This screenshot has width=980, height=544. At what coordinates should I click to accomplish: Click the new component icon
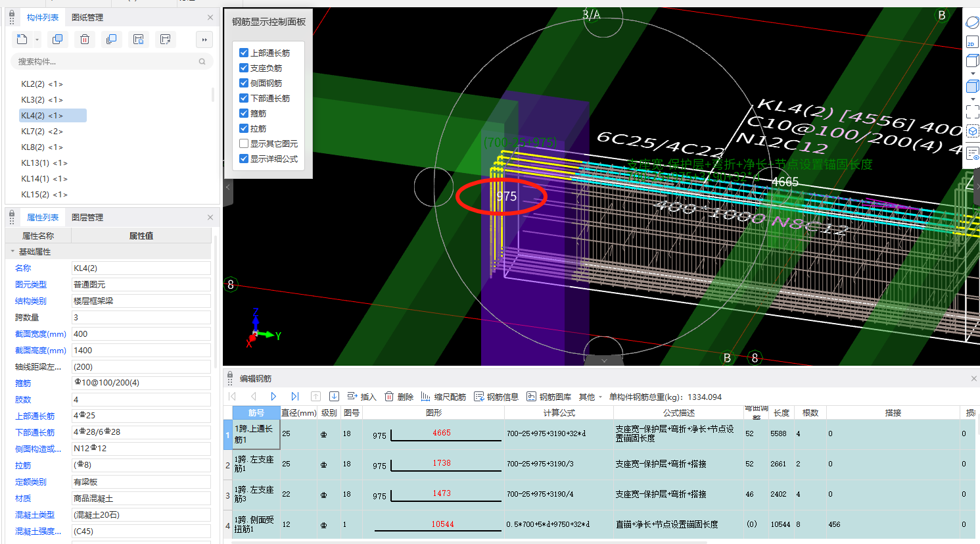22,39
